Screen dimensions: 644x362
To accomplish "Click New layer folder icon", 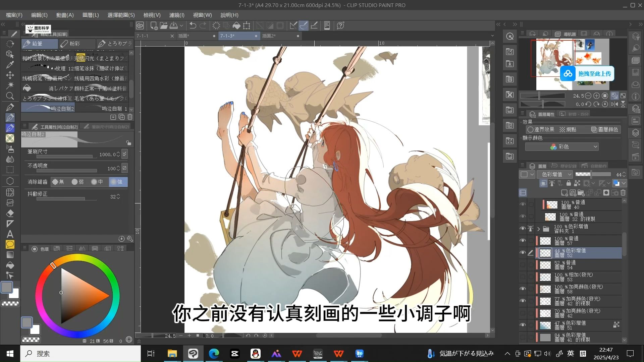I will point(581,193).
